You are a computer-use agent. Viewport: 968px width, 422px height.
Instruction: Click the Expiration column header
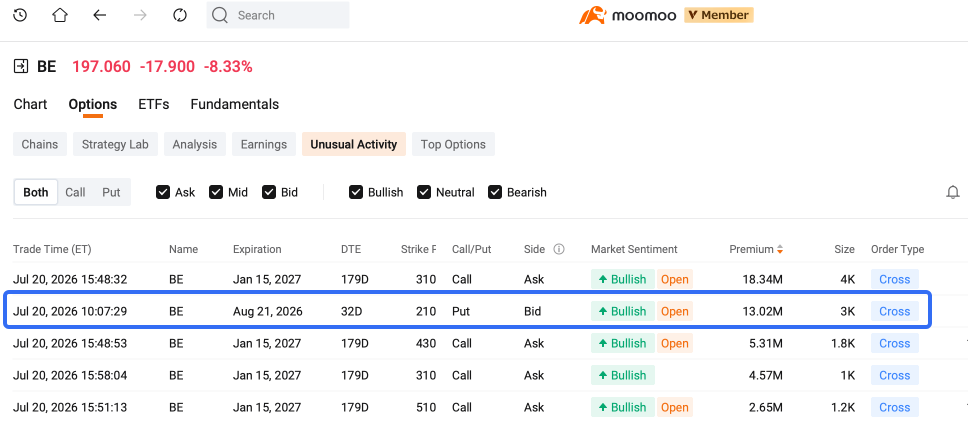pos(257,249)
